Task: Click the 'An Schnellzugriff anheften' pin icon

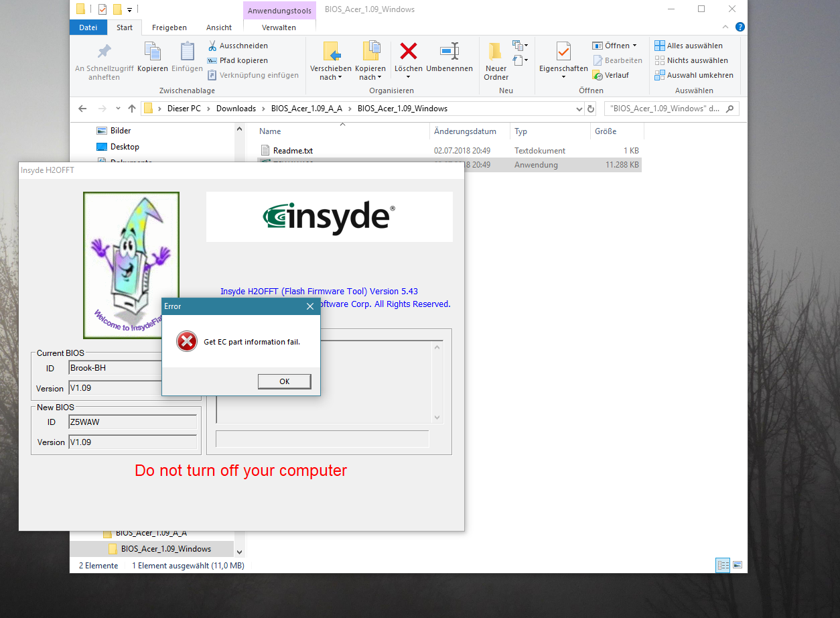Action: point(104,52)
